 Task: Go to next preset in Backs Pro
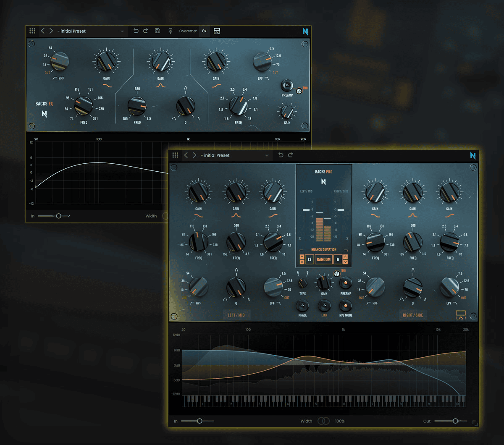tap(194, 155)
